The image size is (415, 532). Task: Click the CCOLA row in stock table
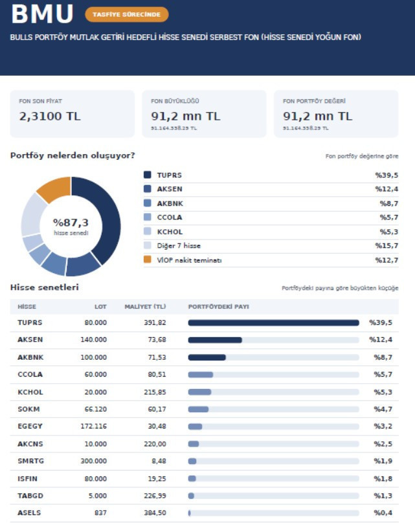pyautogui.click(x=205, y=375)
